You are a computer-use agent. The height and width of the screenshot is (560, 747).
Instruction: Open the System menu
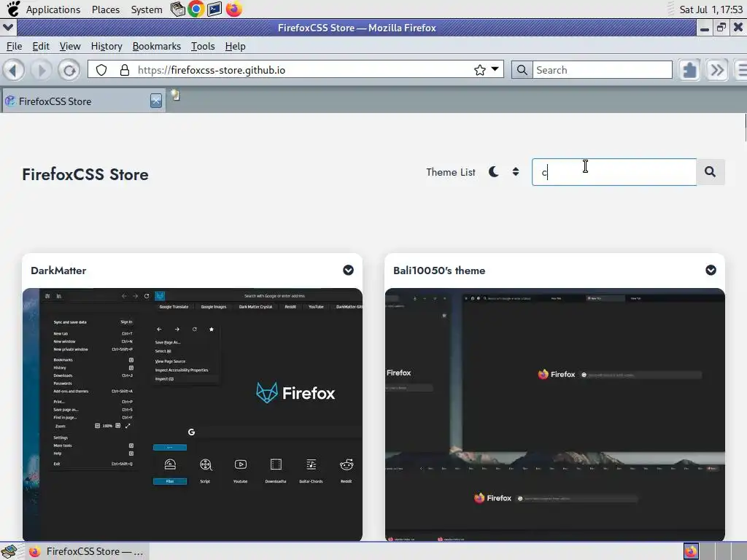coord(147,9)
